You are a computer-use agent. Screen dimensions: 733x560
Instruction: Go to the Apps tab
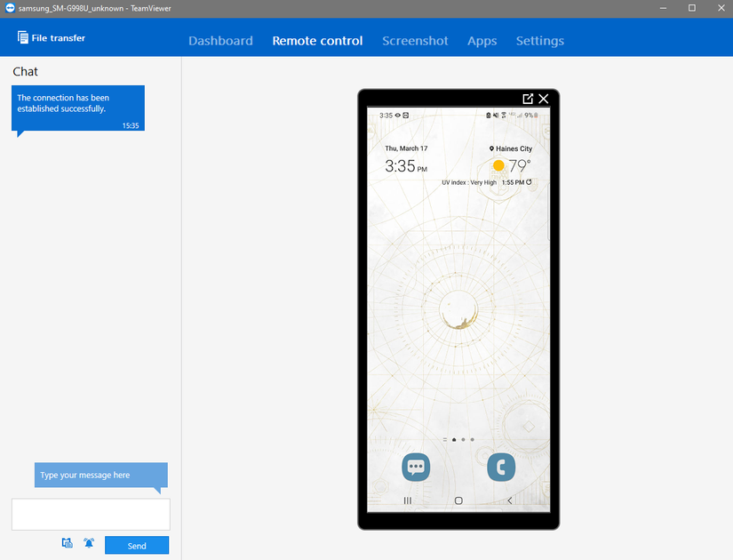[482, 41]
